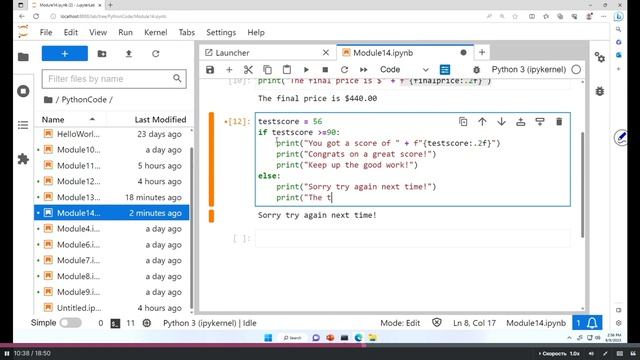The image size is (640, 360).
Task: Open the Tabs menu
Action: 187,33
